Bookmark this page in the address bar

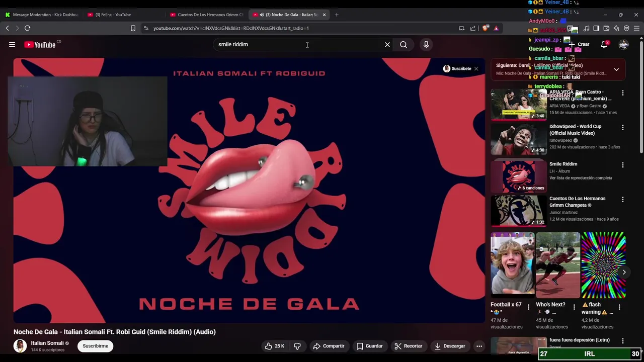[133, 28]
